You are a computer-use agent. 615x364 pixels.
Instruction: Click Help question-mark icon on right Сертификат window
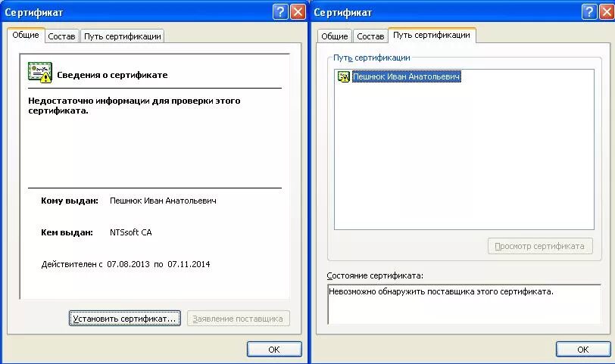pyautogui.click(x=589, y=12)
